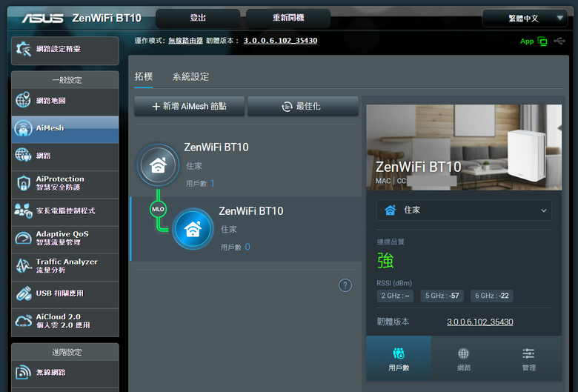Select the blue satellite ZenWiFi BT10 node icon

click(193, 229)
